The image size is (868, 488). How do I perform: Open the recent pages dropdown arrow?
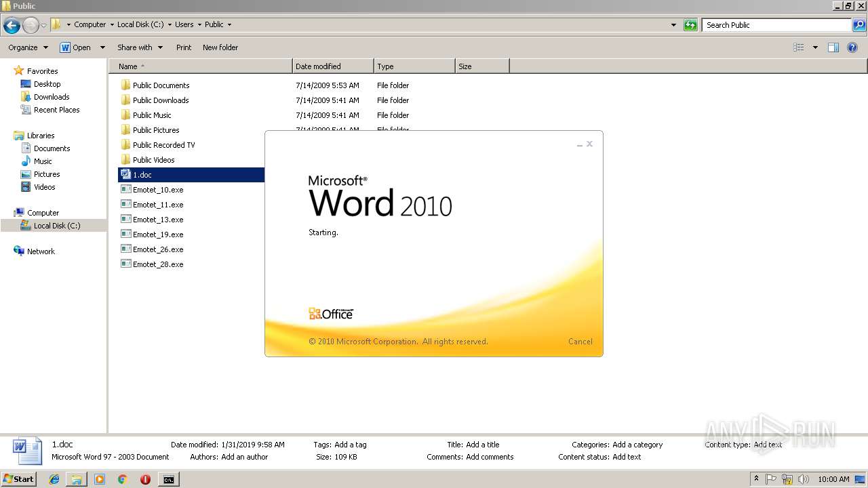[x=44, y=25]
